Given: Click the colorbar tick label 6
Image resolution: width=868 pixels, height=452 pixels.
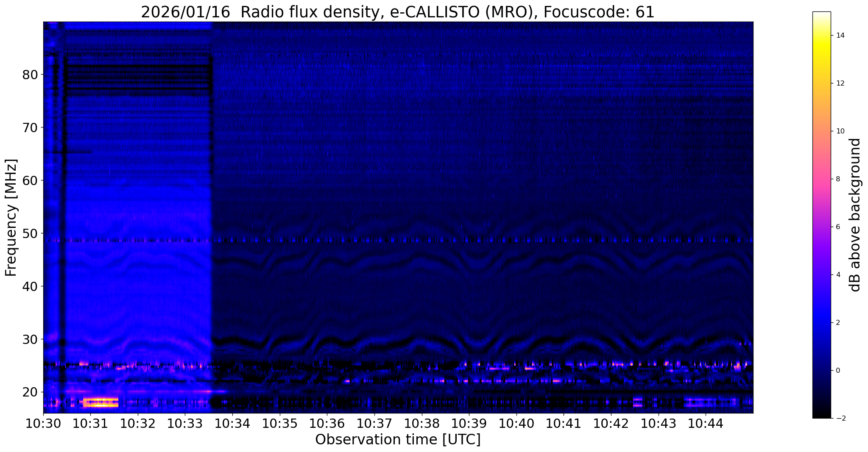Looking at the screenshot, I should pos(837,227).
